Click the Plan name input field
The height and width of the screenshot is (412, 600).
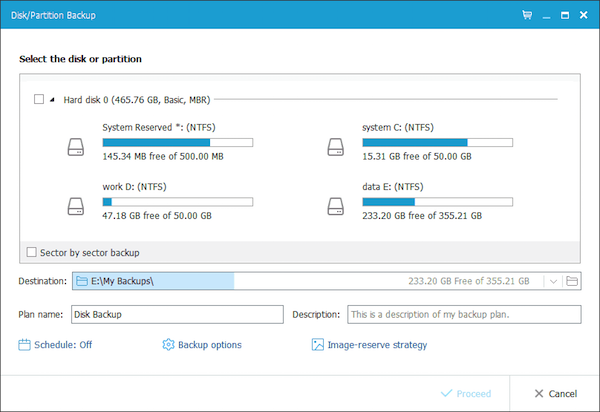pyautogui.click(x=177, y=314)
